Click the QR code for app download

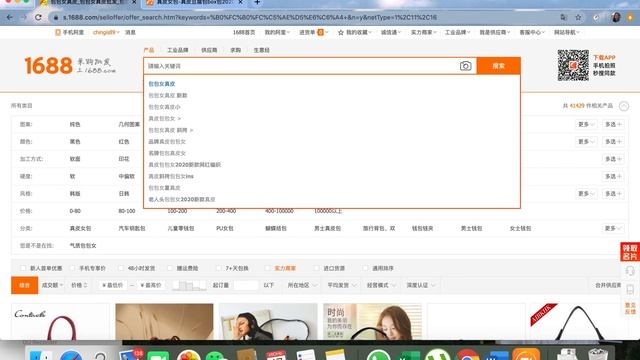tap(573, 65)
